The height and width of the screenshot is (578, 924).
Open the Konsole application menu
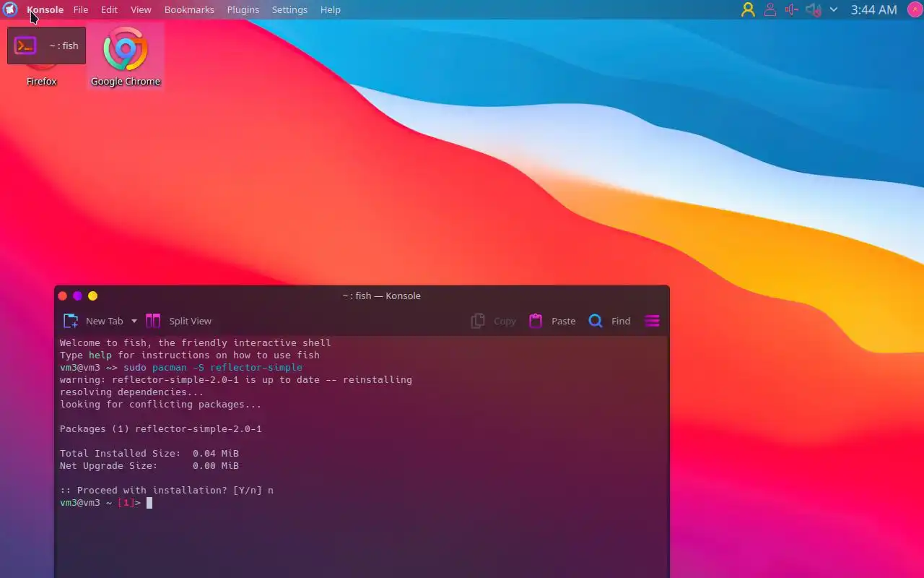click(45, 9)
